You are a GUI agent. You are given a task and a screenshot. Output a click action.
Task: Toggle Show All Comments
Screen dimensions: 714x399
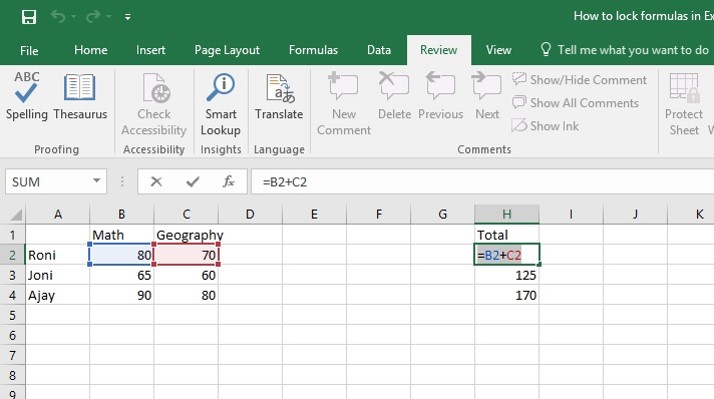pyautogui.click(x=575, y=103)
